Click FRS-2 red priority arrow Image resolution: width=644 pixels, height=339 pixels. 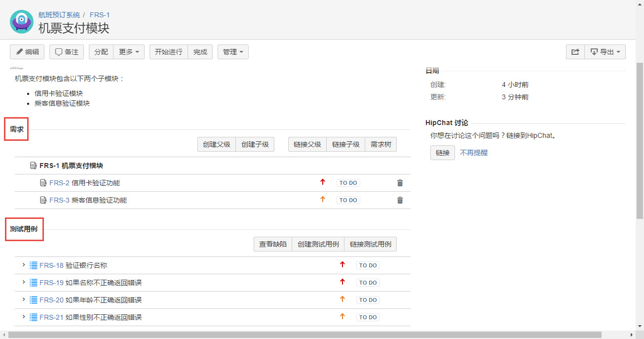[323, 182]
